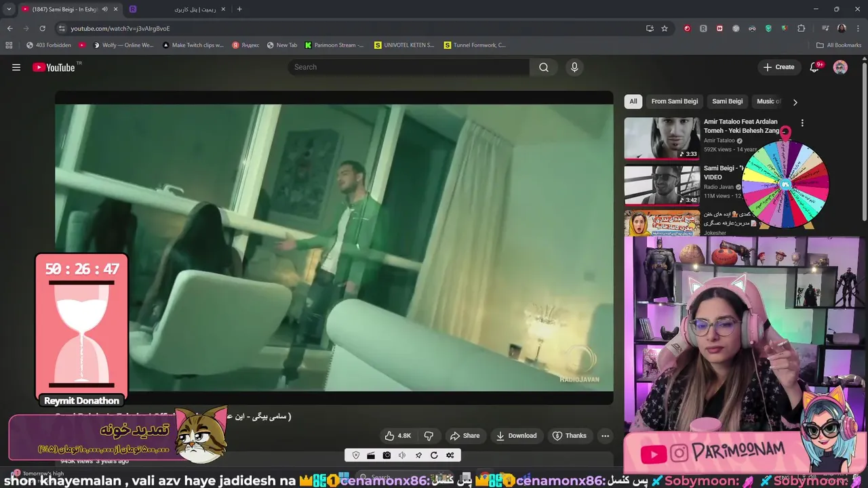This screenshot has width=868, height=488.
Task: Open the green shield extension icon
Action: tap(768, 28)
